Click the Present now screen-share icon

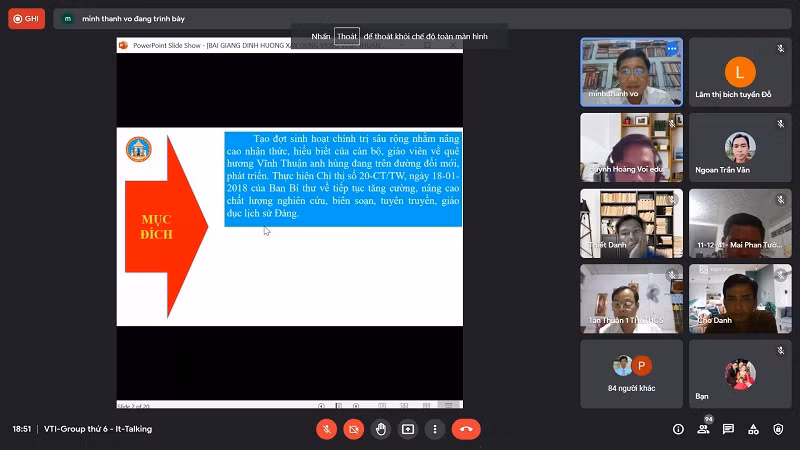(407, 429)
